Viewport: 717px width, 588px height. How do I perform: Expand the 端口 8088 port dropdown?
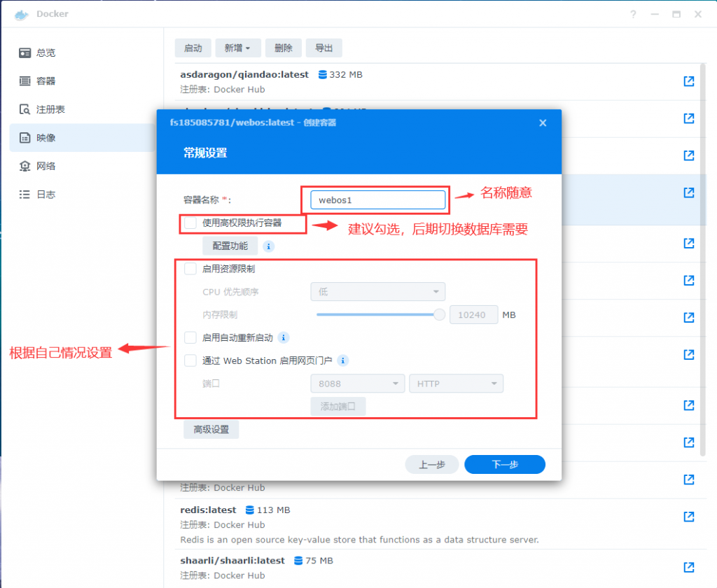357,384
